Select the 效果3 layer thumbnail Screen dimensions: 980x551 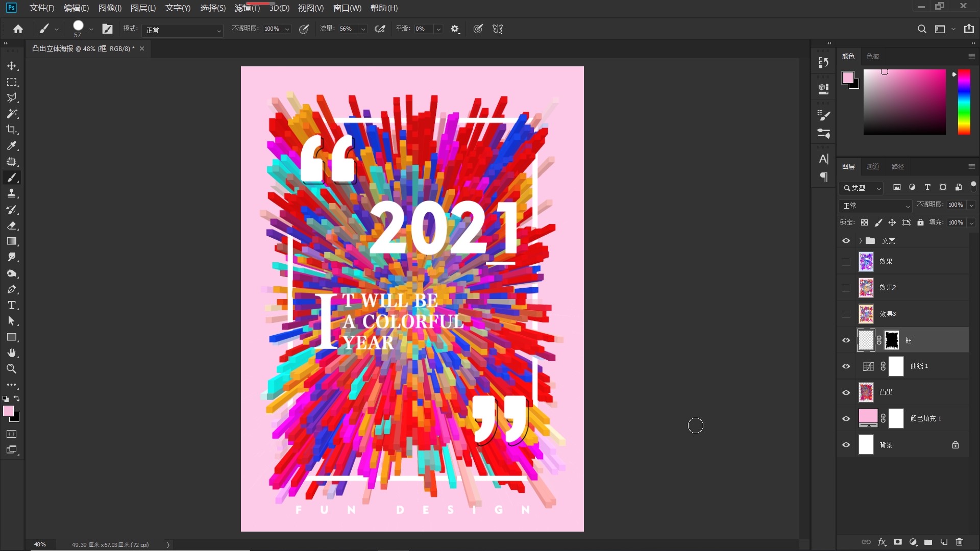(x=866, y=314)
